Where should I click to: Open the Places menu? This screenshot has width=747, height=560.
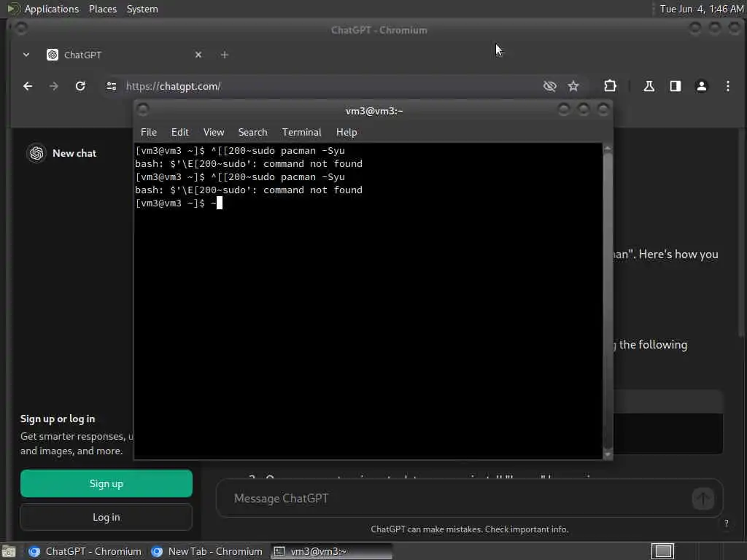(x=102, y=9)
